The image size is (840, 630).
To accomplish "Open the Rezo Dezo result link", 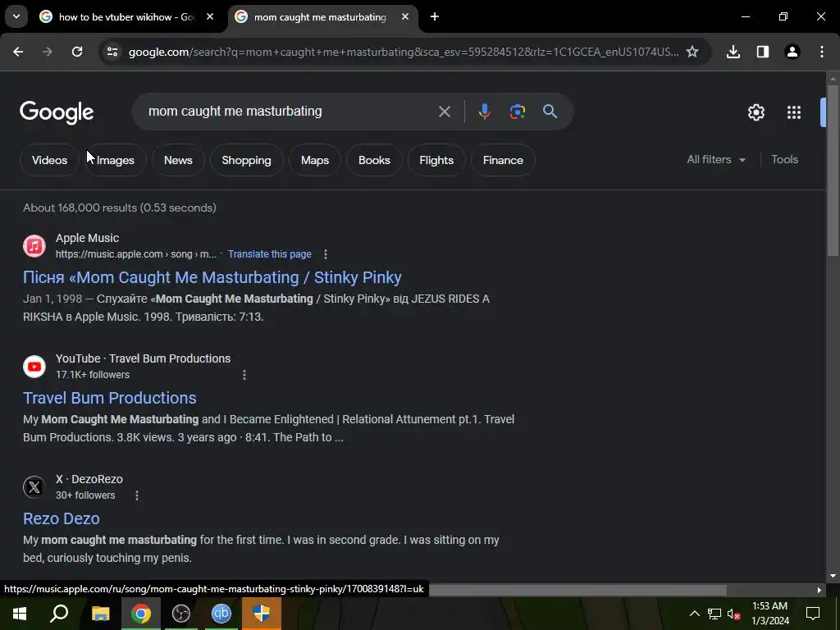I will [x=61, y=518].
